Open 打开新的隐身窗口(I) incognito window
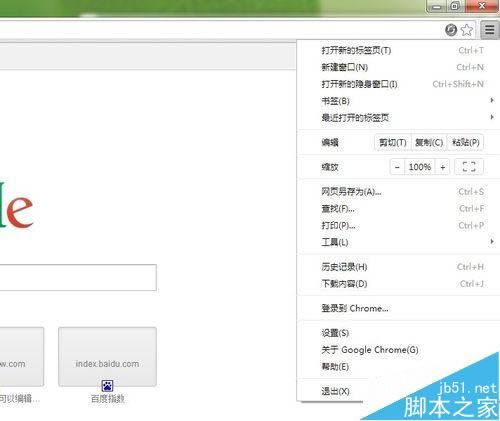The height and width of the screenshot is (421, 500). [398, 84]
